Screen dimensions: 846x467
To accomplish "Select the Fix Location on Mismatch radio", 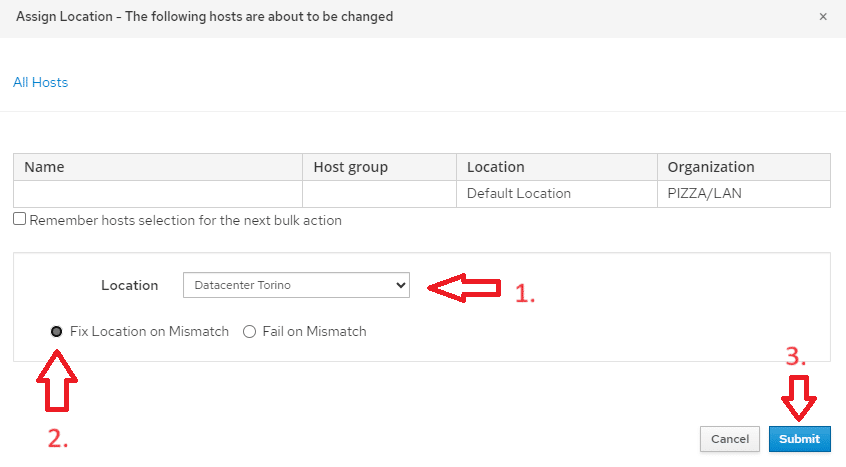I will (56, 331).
